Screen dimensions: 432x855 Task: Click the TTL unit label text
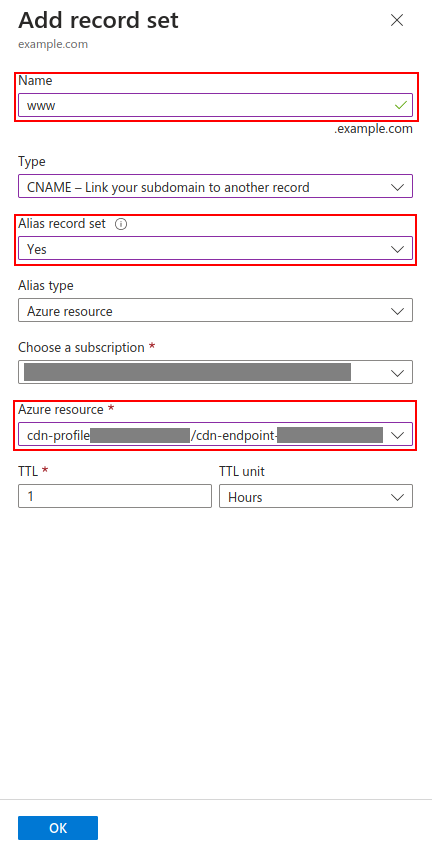[x=242, y=471]
